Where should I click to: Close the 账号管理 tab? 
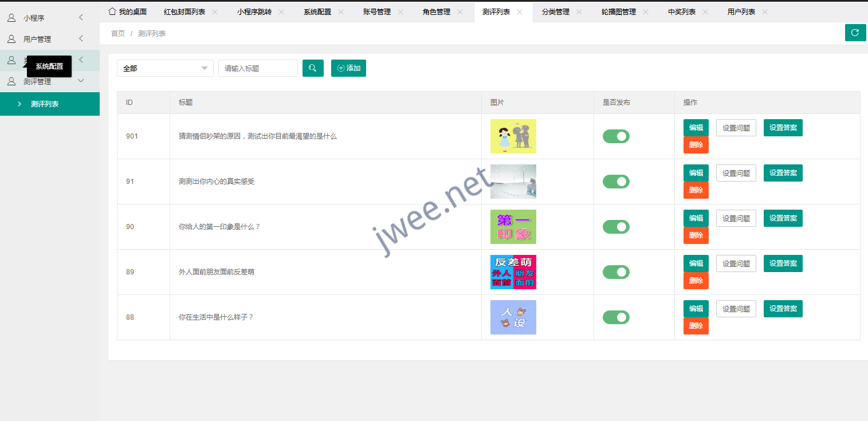tap(400, 11)
